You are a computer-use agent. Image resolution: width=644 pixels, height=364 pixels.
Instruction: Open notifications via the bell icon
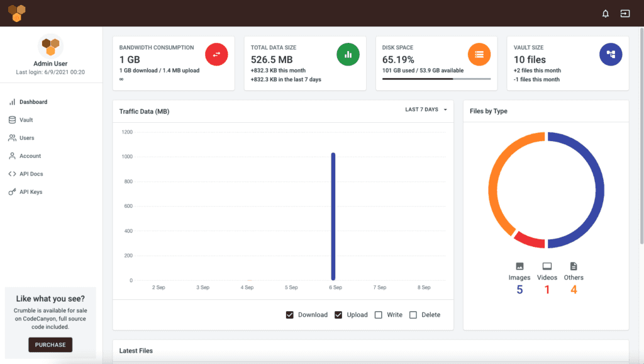pyautogui.click(x=605, y=13)
